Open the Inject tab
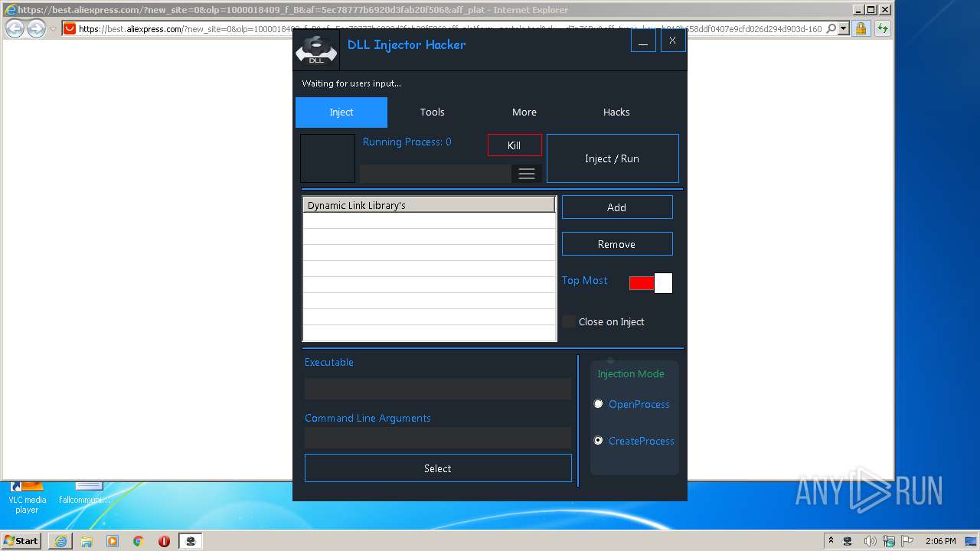Viewport: 980px width, 551px height. click(341, 112)
